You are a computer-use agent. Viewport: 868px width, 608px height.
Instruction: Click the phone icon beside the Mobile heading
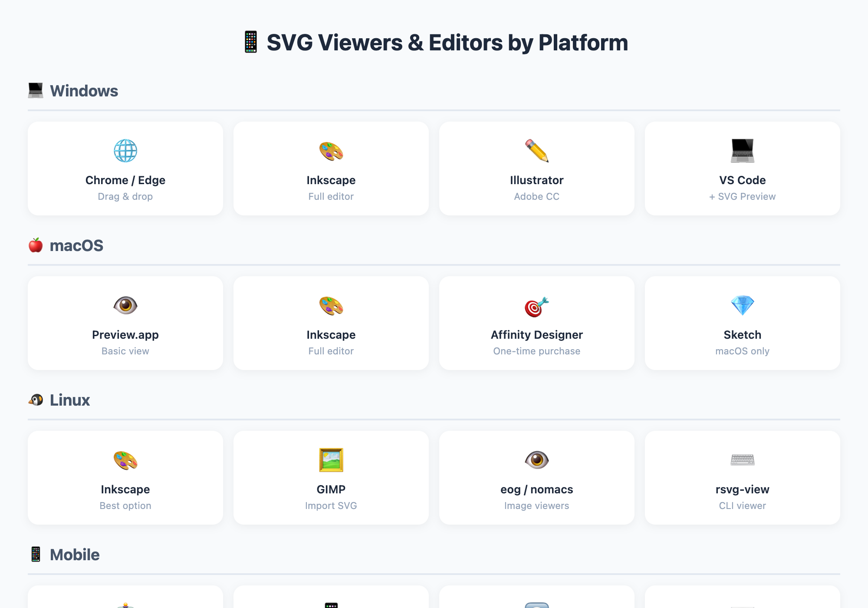pyautogui.click(x=36, y=555)
